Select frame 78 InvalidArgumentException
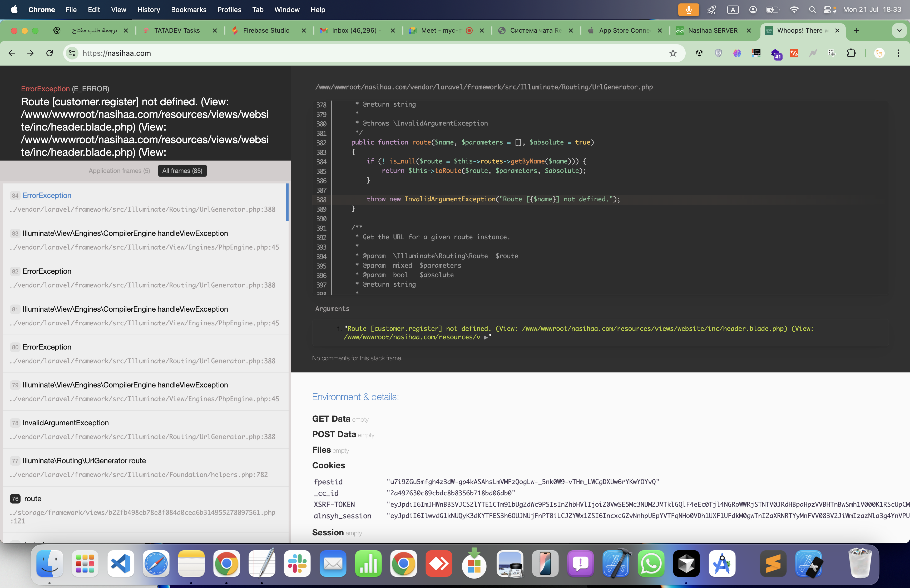This screenshot has height=588, width=910. [x=145, y=429]
